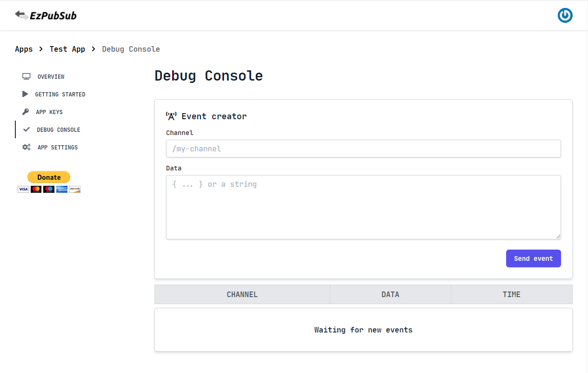The image size is (588, 373).
Task: Click the blue power icon top right
Action: (x=565, y=15)
